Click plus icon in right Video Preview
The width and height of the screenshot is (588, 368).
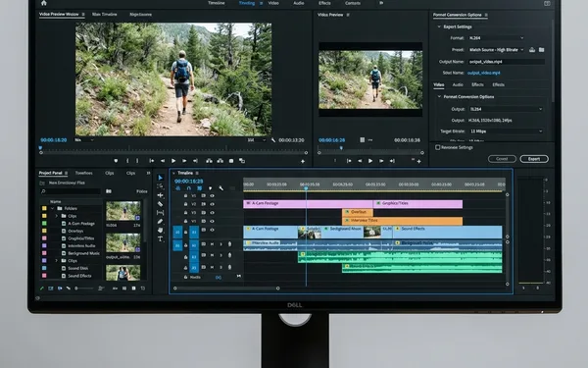pos(418,162)
